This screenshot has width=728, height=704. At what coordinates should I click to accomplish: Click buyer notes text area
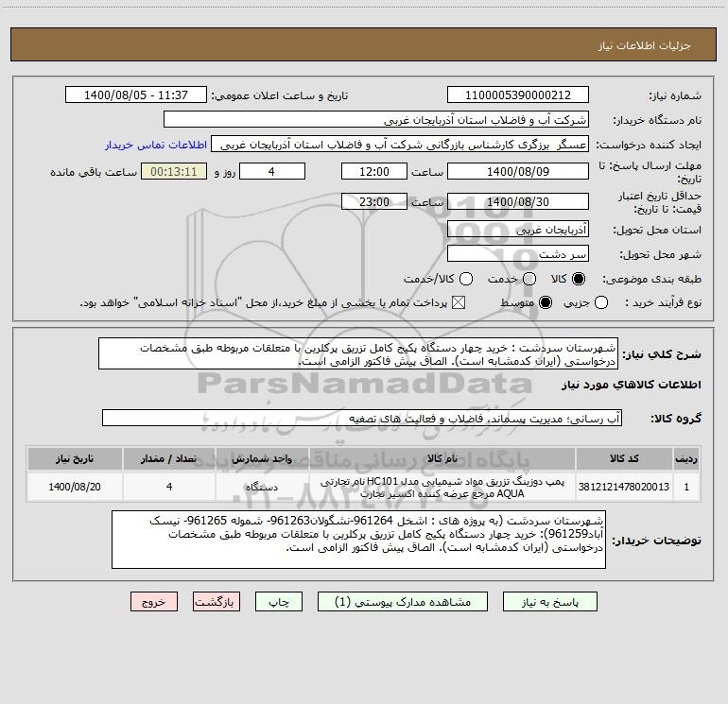coord(359,540)
